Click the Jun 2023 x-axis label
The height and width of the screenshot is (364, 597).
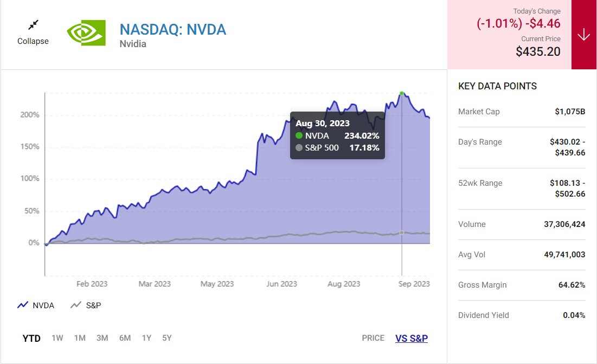[x=281, y=284]
